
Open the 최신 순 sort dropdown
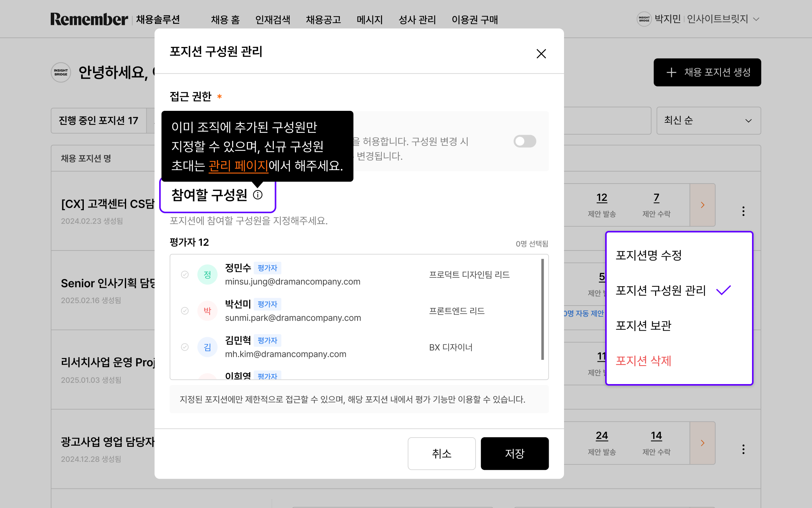[708, 120]
